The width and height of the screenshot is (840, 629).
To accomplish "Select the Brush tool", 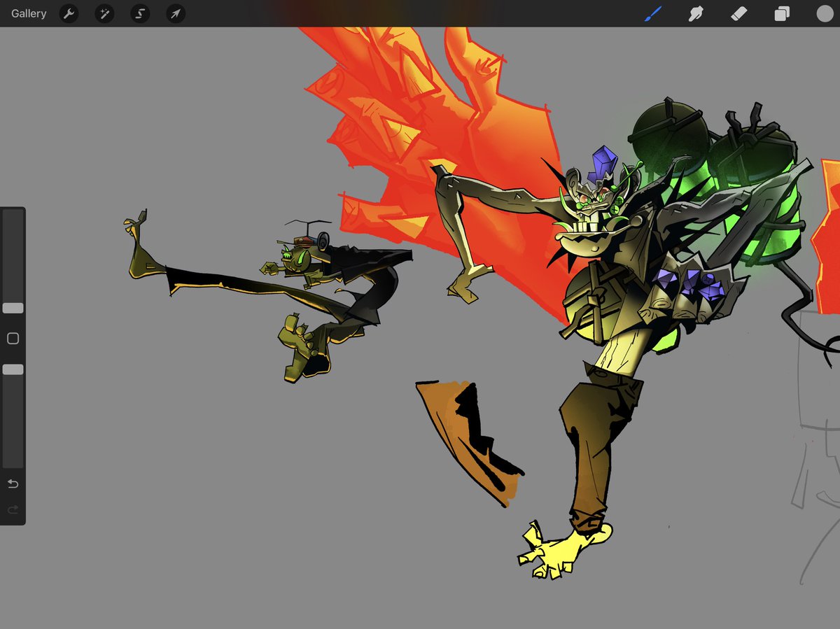I will [x=652, y=13].
